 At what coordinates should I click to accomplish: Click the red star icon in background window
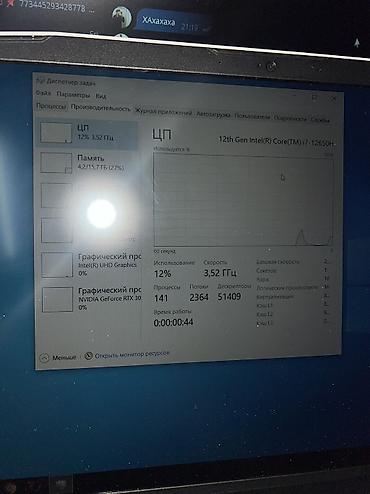click(x=10, y=3)
